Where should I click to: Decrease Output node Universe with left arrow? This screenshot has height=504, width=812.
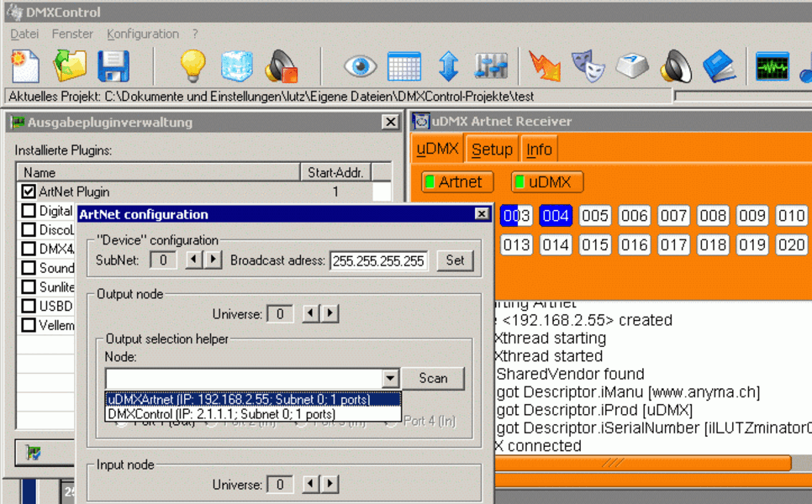click(310, 313)
